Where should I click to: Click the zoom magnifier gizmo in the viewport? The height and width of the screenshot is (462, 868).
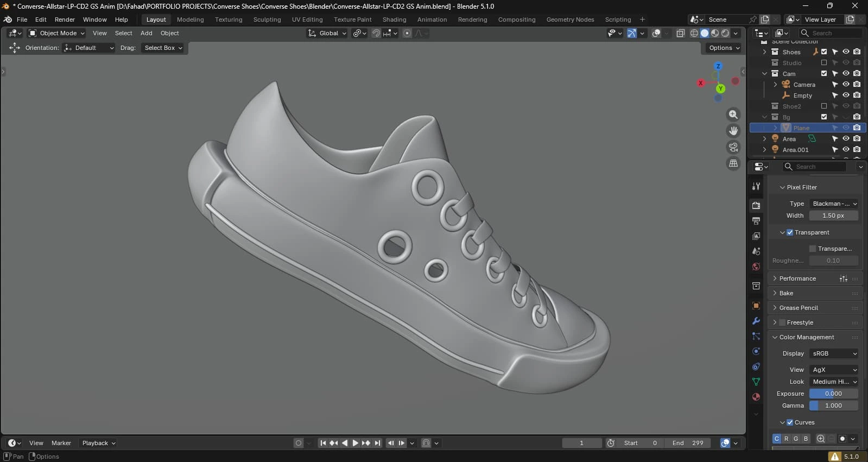[733, 115]
